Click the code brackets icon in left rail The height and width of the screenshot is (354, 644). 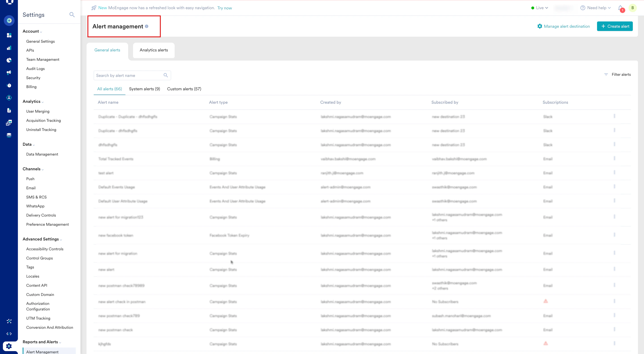(x=9, y=334)
